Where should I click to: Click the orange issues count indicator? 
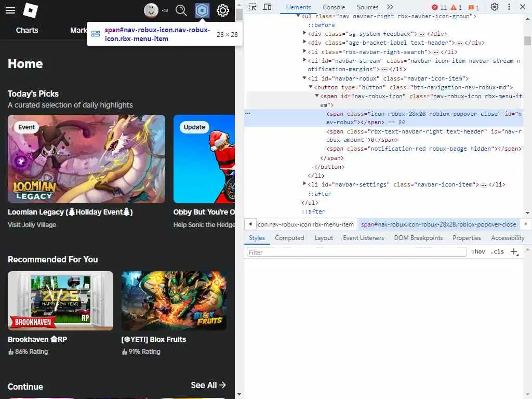(473, 7)
